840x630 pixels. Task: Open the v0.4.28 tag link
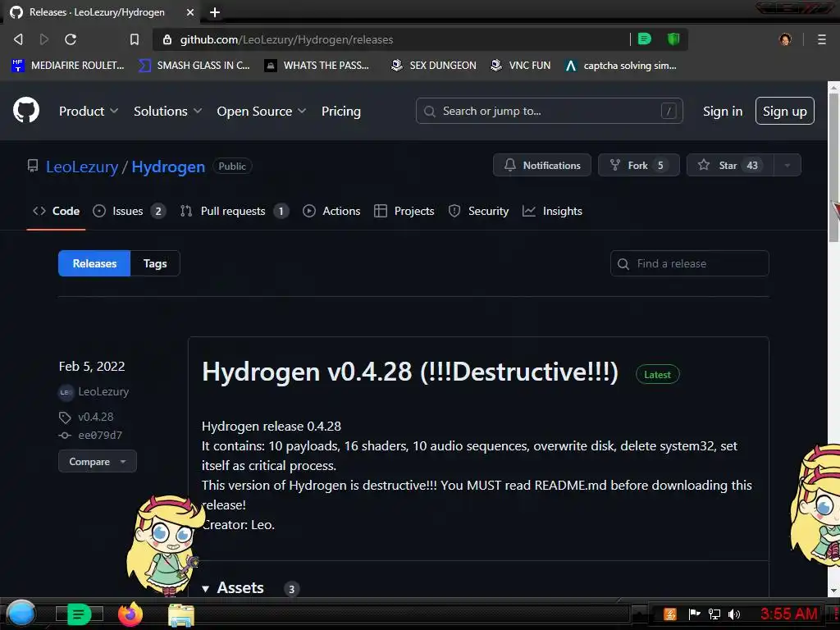pyautogui.click(x=96, y=417)
